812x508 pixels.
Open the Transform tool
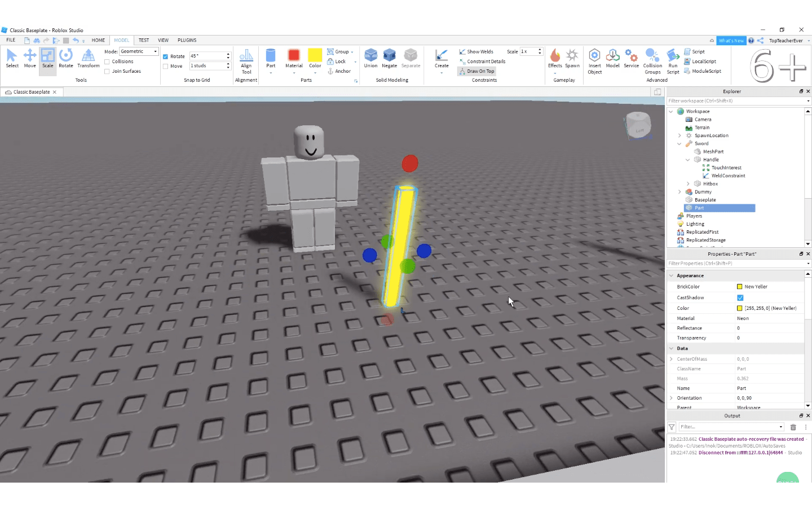(x=88, y=58)
